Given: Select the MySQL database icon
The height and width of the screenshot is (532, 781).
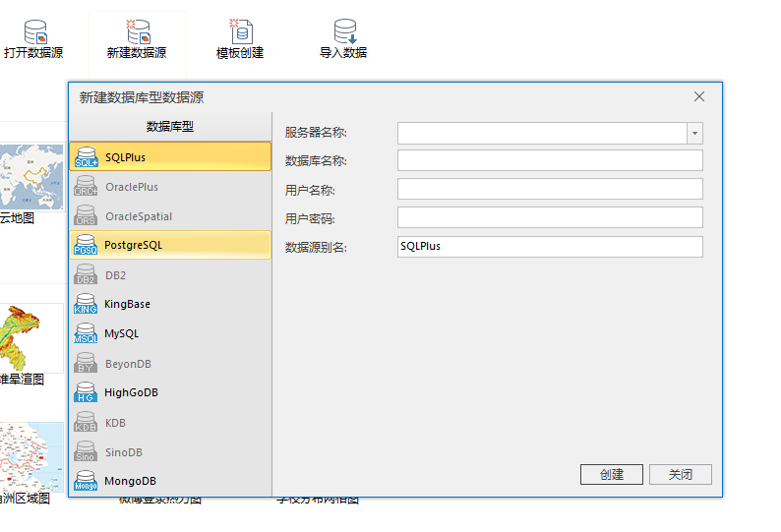Looking at the screenshot, I should tap(86, 333).
